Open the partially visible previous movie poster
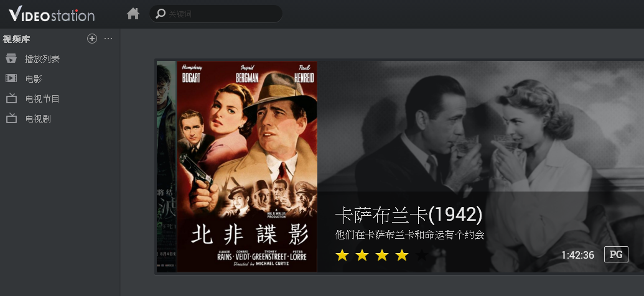The width and height of the screenshot is (644, 296). [166, 166]
